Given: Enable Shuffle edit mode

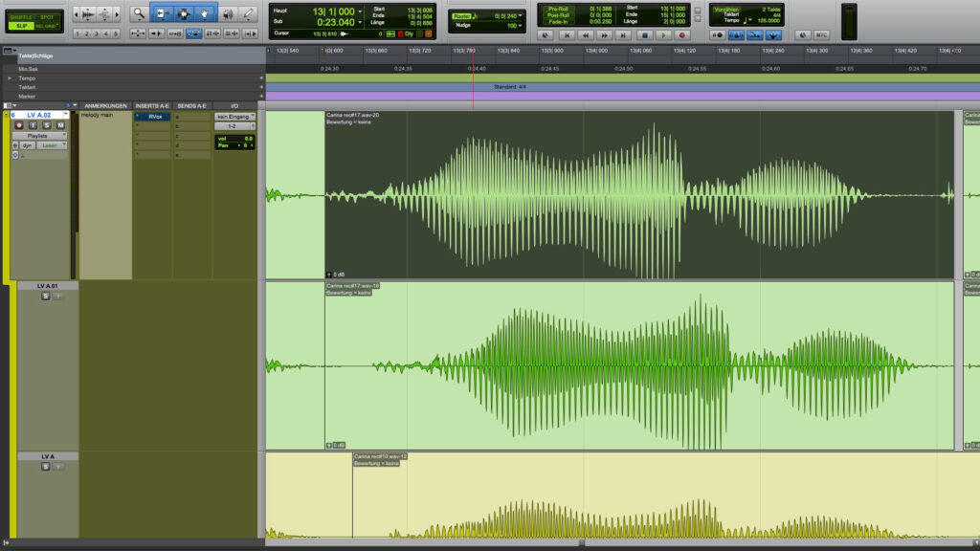Looking at the screenshot, I should pos(22,17).
